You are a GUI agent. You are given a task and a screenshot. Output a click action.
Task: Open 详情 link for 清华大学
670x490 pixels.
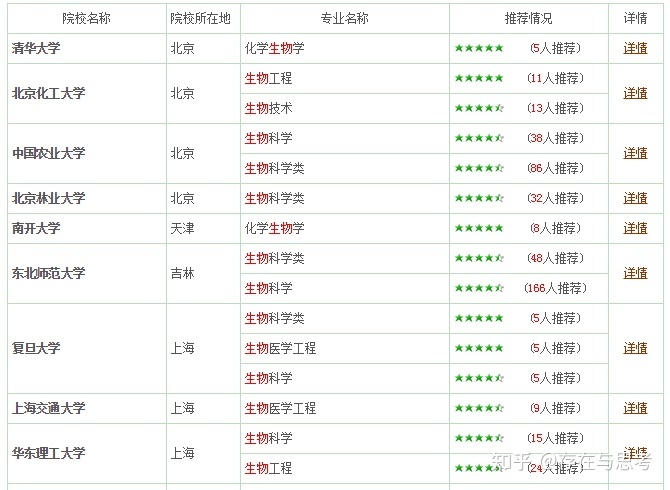[635, 48]
